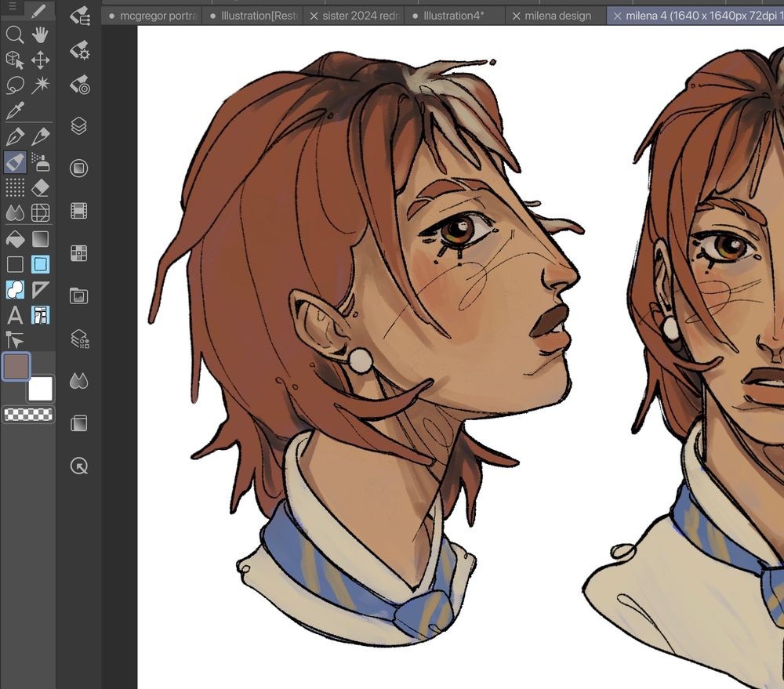
Task: Close the 'sister 2024 redr' tab
Action: 314,16
